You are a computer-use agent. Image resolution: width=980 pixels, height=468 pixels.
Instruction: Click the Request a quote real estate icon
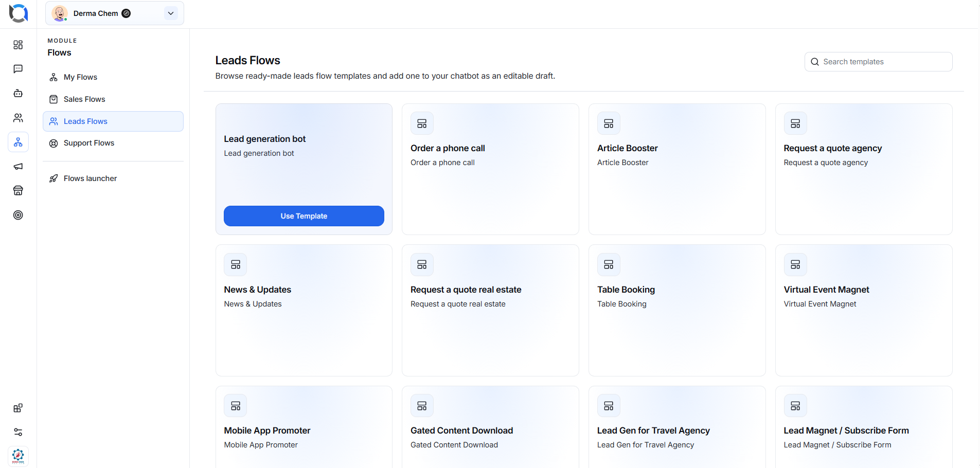pyautogui.click(x=422, y=264)
